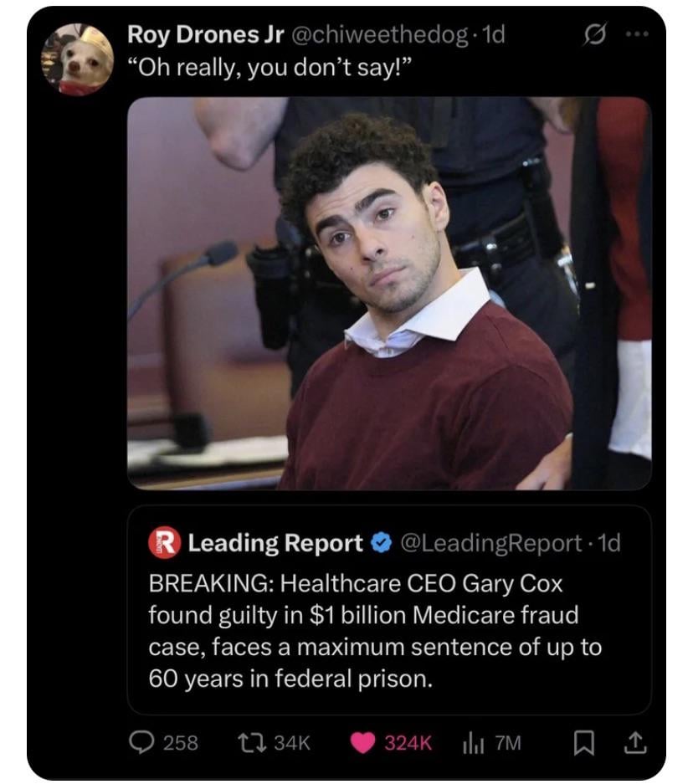This screenshot has height=784, width=693.
Task: Click the Roy Drones Jr display name
Action: pyautogui.click(x=203, y=35)
